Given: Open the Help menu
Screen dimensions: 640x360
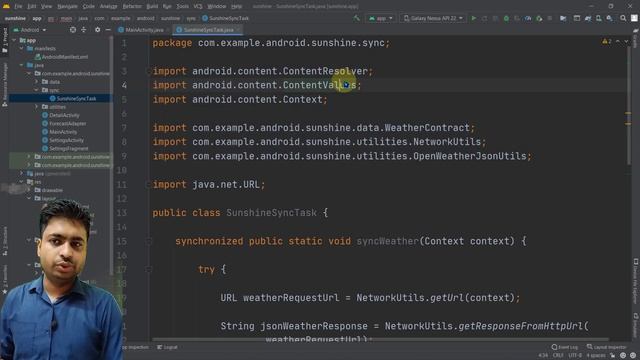Looking at the screenshot, I should pyautogui.click(x=236, y=6).
